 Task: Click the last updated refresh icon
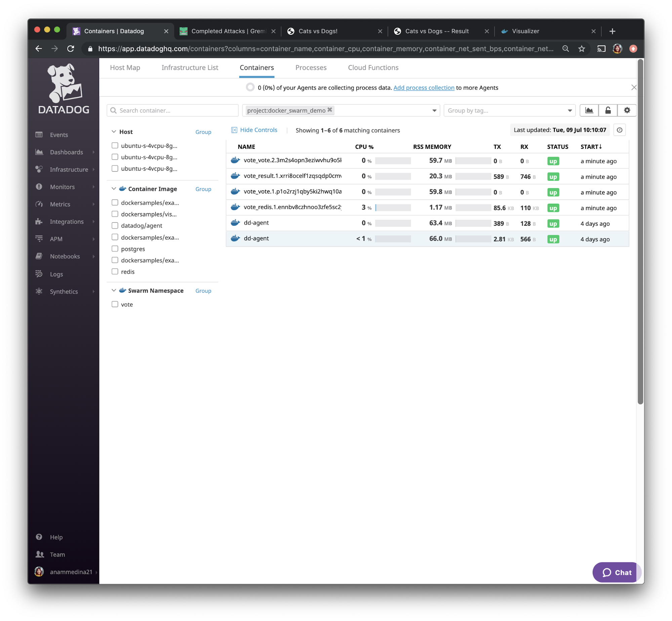(620, 129)
